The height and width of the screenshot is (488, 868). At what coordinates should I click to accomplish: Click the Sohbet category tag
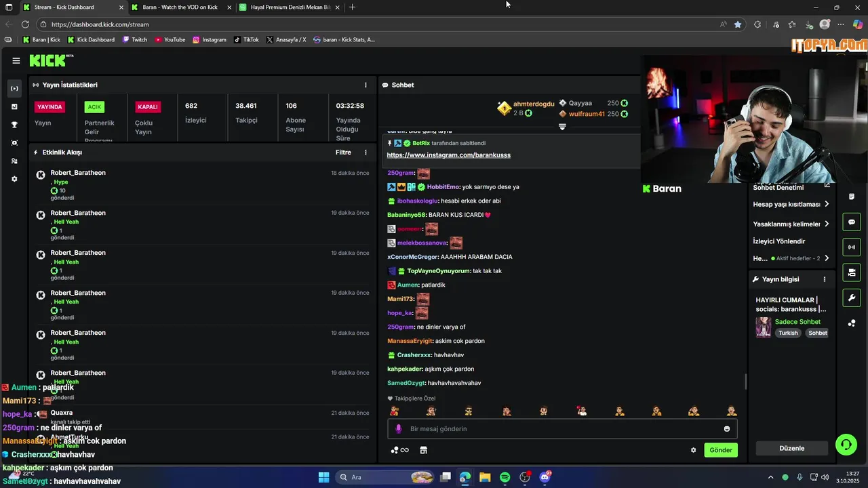pyautogui.click(x=818, y=333)
